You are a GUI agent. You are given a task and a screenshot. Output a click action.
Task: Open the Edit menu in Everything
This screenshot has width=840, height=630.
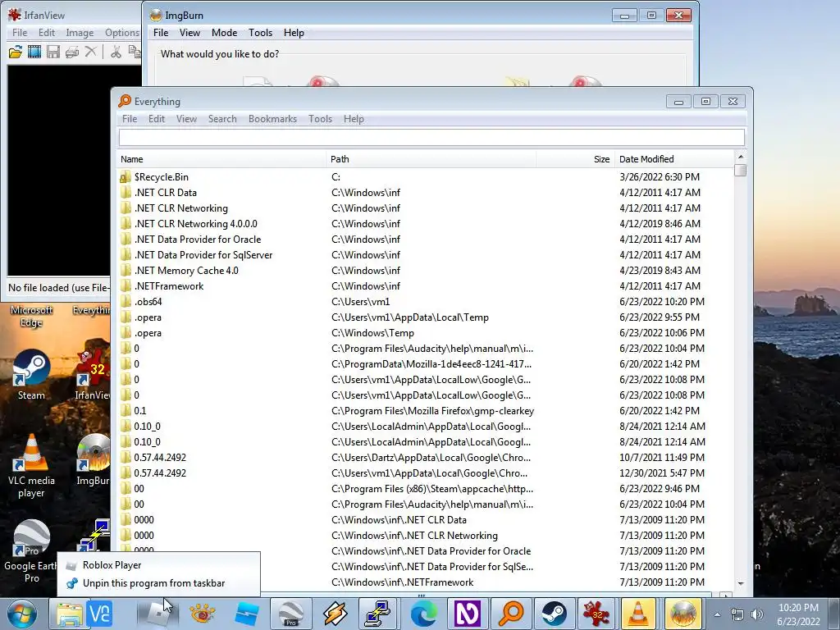coord(157,119)
